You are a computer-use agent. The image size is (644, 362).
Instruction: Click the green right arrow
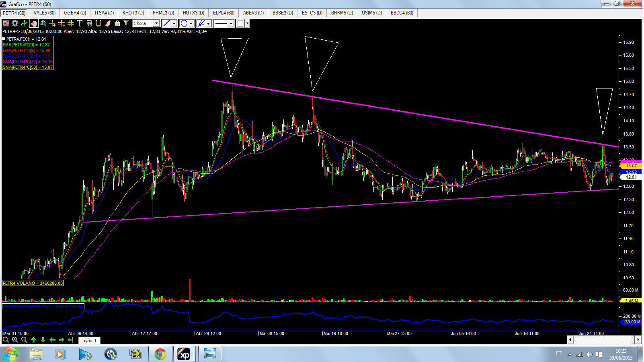(x=62, y=340)
